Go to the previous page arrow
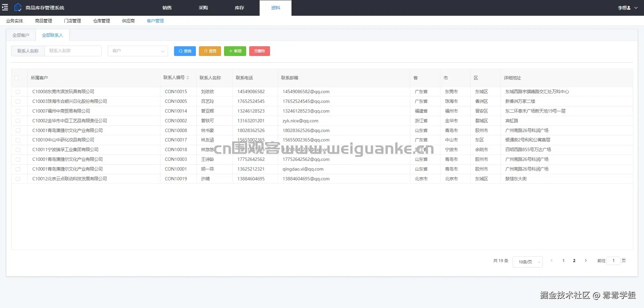 [552, 260]
